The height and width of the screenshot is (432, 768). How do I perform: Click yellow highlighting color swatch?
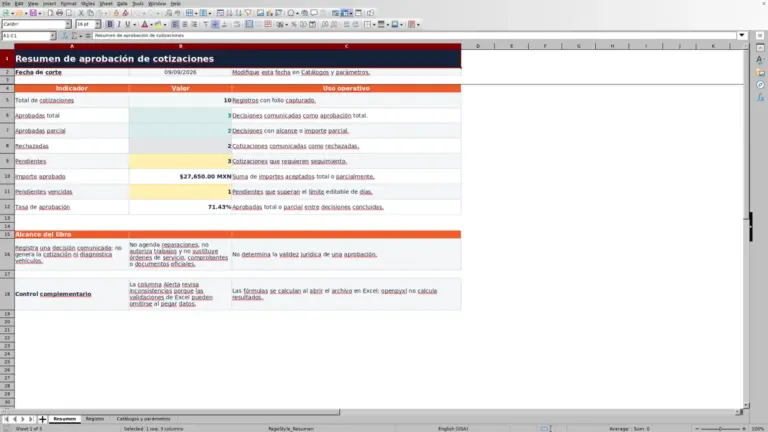[x=158, y=24]
